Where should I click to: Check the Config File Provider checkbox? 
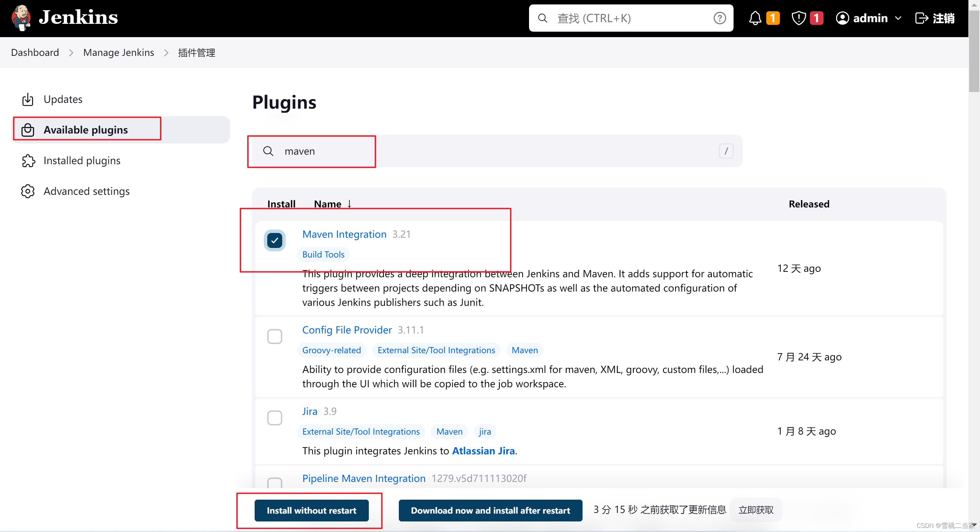[274, 336]
